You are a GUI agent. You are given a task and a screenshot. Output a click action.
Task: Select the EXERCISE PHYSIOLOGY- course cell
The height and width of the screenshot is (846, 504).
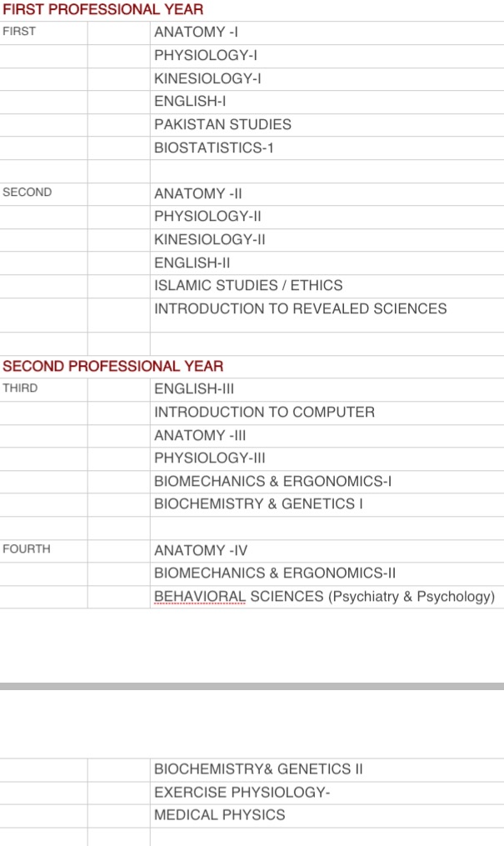pyautogui.click(x=242, y=792)
